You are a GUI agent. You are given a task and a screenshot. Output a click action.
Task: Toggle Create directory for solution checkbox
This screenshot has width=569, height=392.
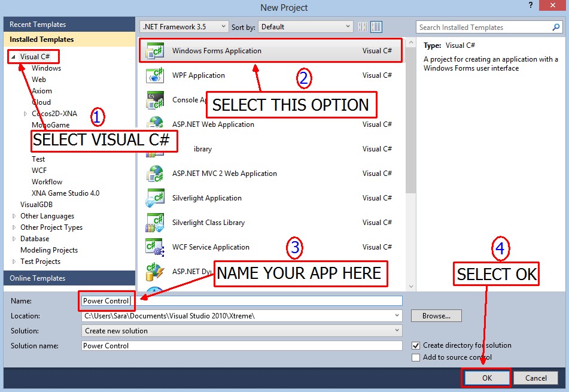point(416,345)
